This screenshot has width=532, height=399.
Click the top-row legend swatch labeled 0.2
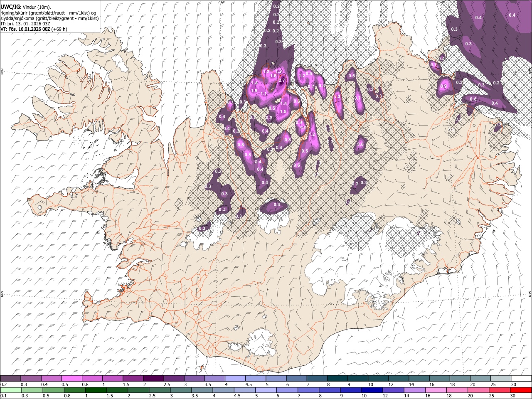pyautogui.click(x=10, y=378)
